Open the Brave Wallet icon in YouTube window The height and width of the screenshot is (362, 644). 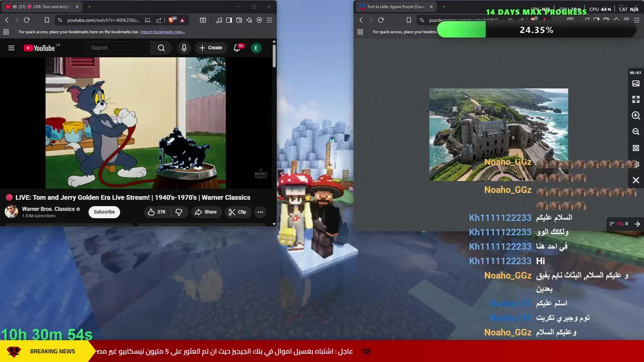point(239,20)
